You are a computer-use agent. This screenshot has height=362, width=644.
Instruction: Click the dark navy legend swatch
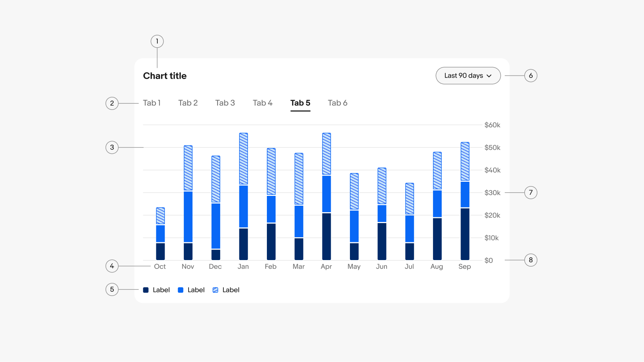point(146,290)
